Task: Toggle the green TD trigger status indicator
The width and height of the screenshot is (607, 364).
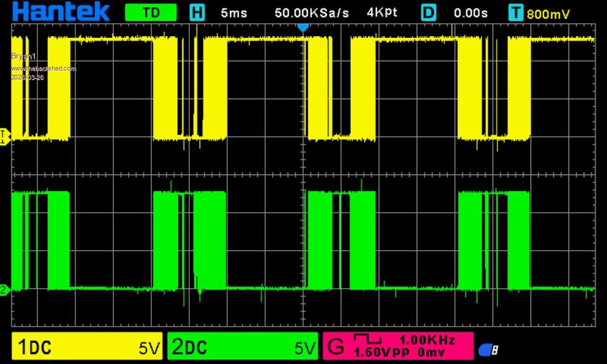Action: point(151,12)
